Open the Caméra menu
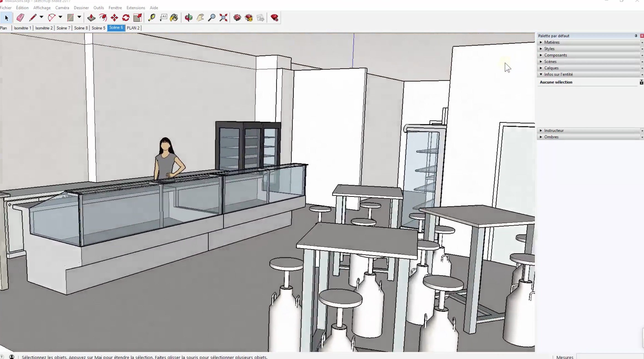This screenshot has width=644, height=359. tap(62, 8)
